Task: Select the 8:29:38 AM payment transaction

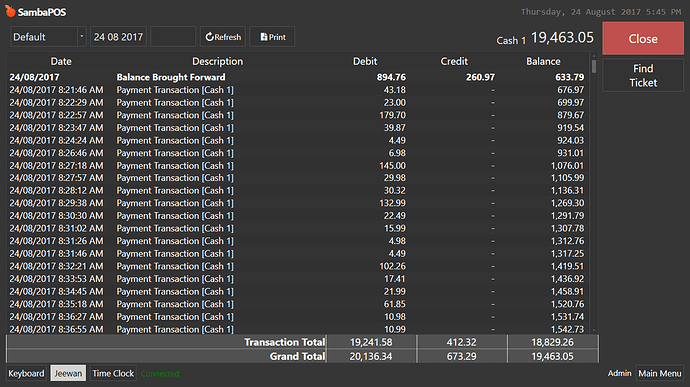Action: 297,203
